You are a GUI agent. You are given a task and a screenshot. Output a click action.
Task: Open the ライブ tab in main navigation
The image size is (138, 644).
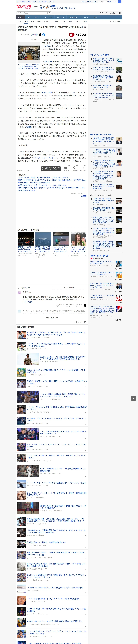point(37,17)
